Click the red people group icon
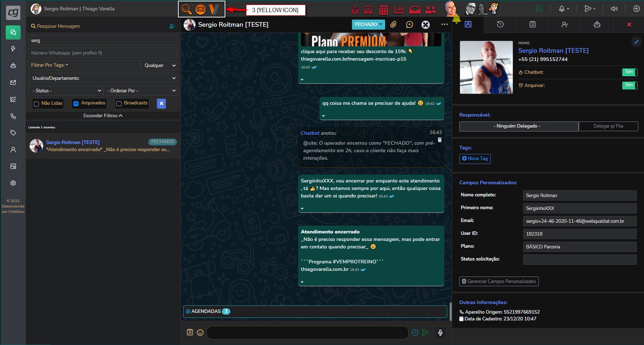This screenshot has width=644, height=345. pyautogui.click(x=431, y=10)
